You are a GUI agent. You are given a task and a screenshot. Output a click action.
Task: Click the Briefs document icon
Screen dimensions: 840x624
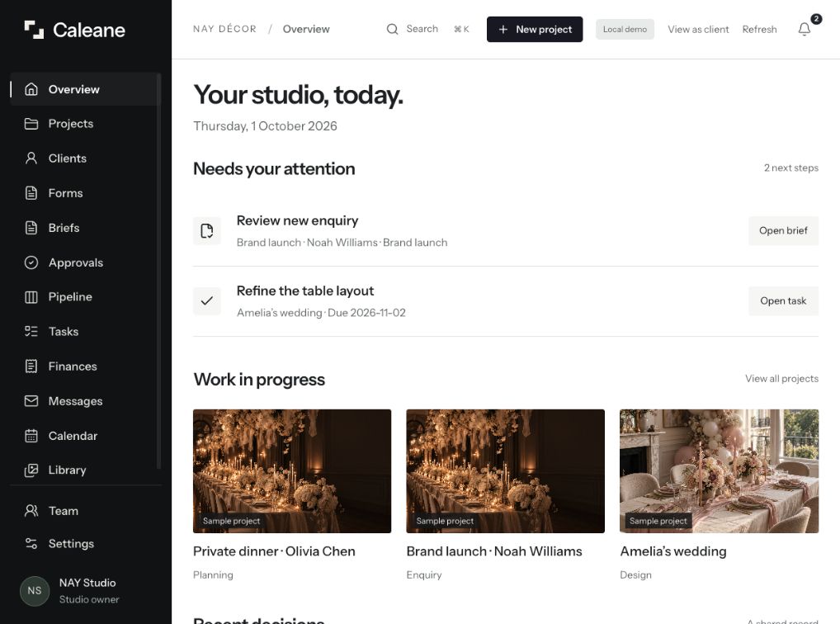point(31,228)
